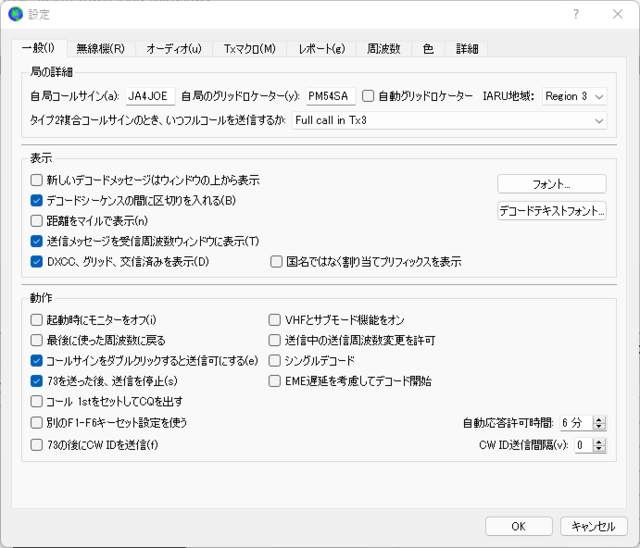This screenshot has width=640, height=548.
Task: Click the OK button
Action: 519,526
